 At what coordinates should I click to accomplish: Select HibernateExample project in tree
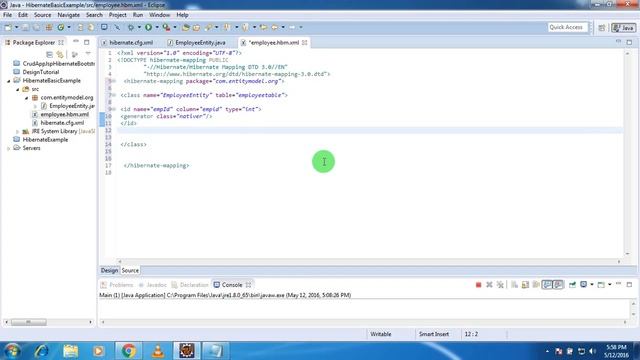45,140
